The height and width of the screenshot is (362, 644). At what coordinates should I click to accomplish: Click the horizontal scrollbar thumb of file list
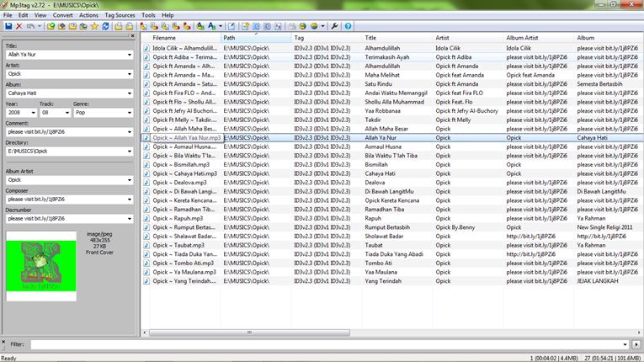tap(249, 333)
